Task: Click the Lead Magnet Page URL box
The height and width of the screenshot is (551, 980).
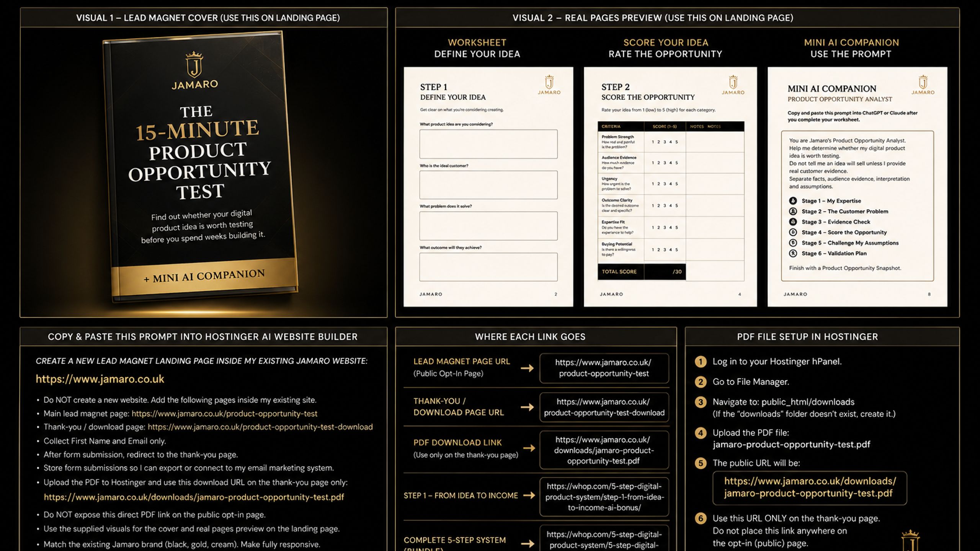Action: point(604,368)
